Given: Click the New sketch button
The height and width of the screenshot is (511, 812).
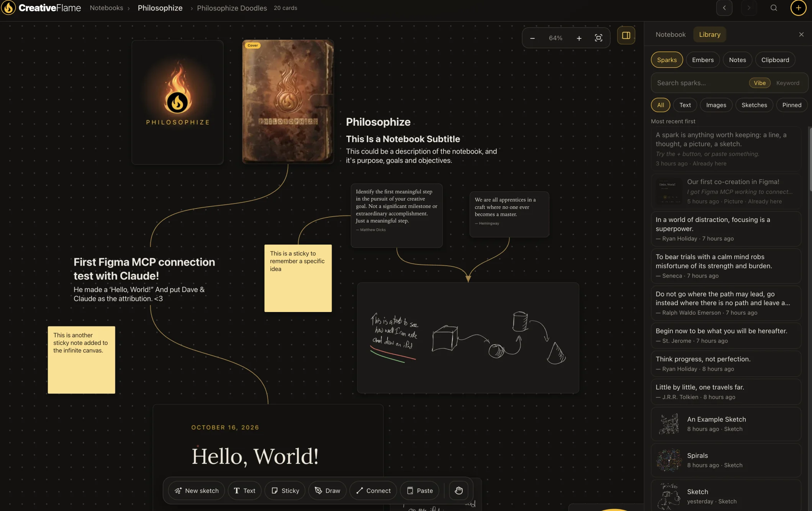Looking at the screenshot, I should [x=196, y=491].
